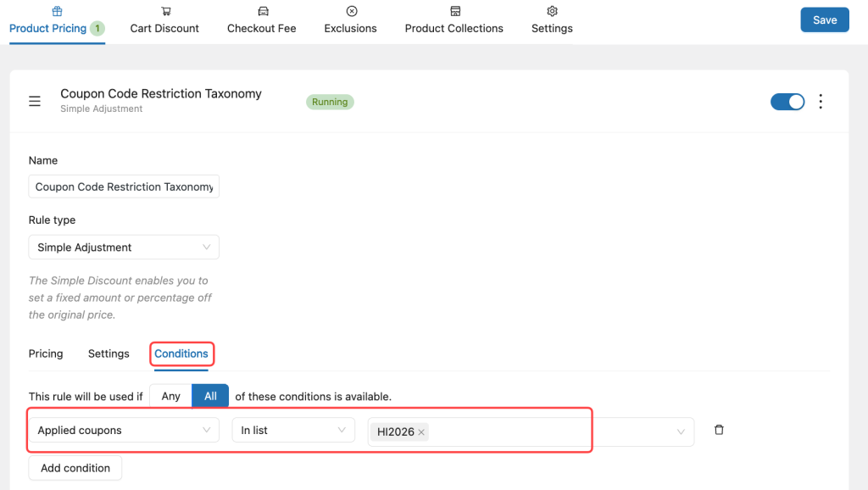Switch to the Pricing tab
The height and width of the screenshot is (490, 868).
click(46, 354)
